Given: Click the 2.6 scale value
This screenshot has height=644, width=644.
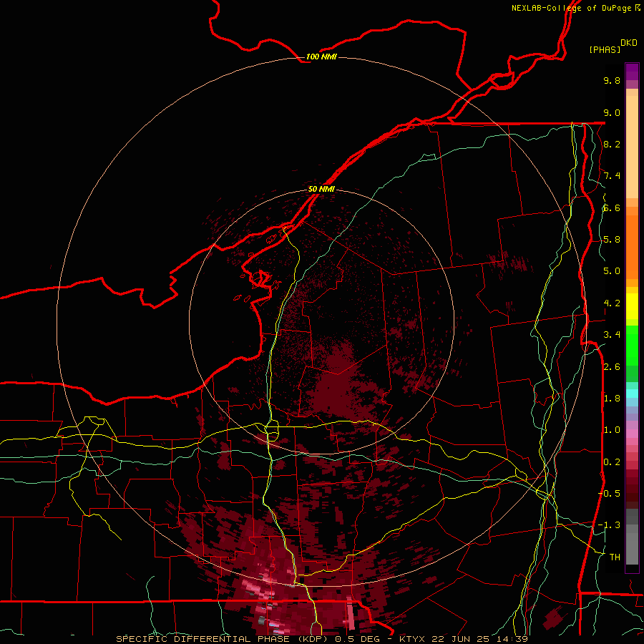Looking at the screenshot, I should pos(612,367).
